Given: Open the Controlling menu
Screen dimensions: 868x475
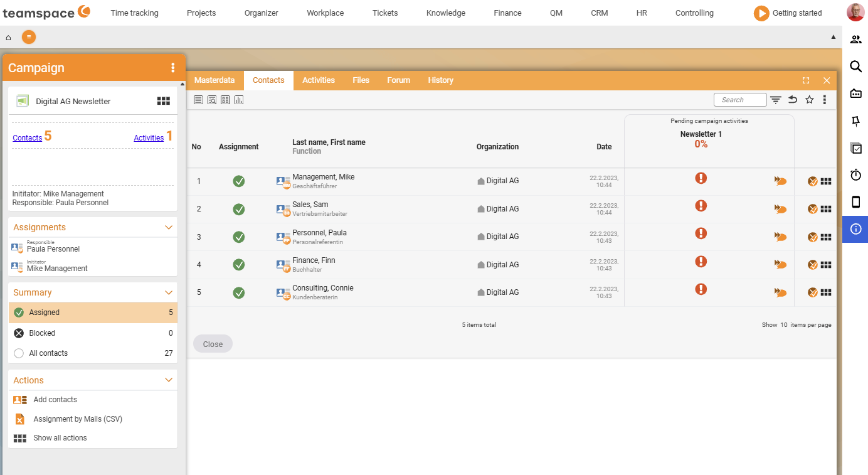Looking at the screenshot, I should [694, 13].
